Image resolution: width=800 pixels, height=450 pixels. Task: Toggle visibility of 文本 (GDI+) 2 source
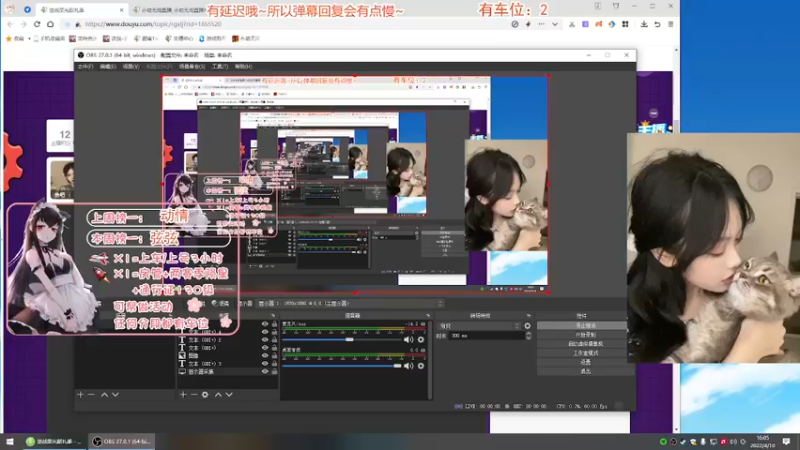tap(265, 340)
